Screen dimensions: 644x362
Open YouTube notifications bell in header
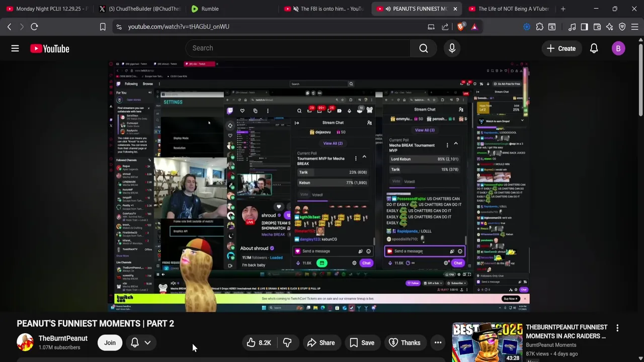pos(594,49)
